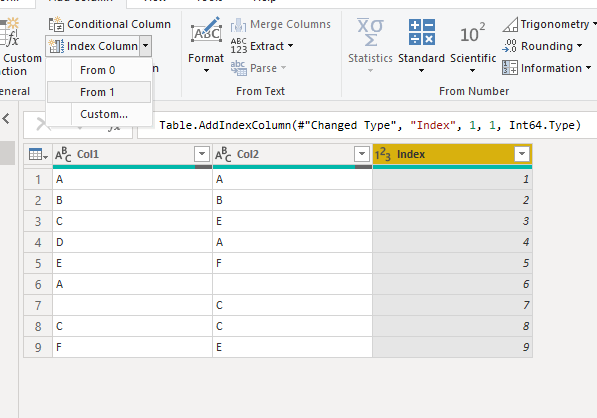Click the Col1 cell "F" in row 9
The width and height of the screenshot is (597, 418).
(132, 347)
